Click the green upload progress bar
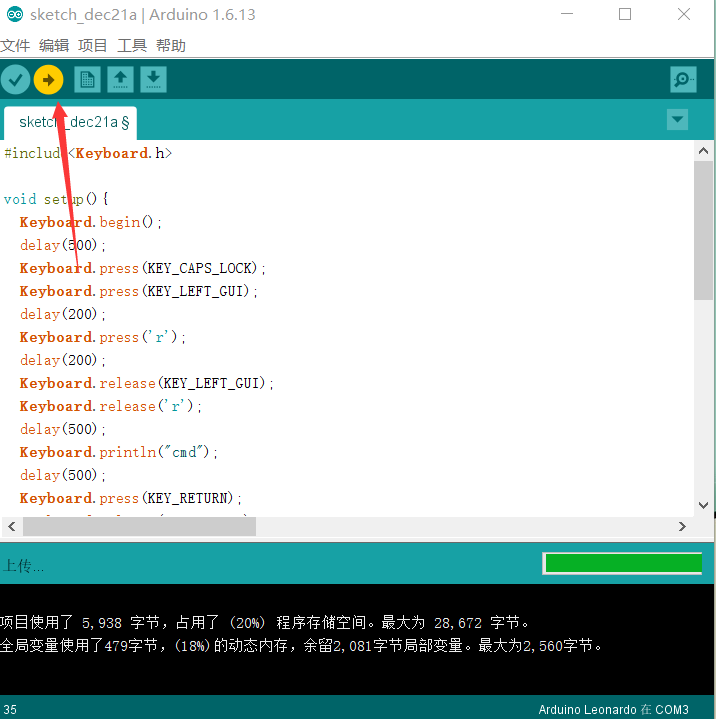The height and width of the screenshot is (719, 716). [622, 563]
